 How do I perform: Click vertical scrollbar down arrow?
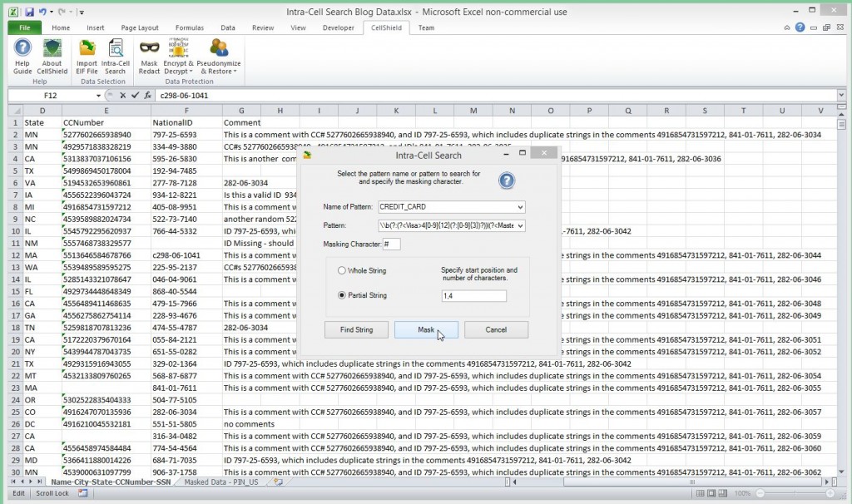click(x=841, y=472)
